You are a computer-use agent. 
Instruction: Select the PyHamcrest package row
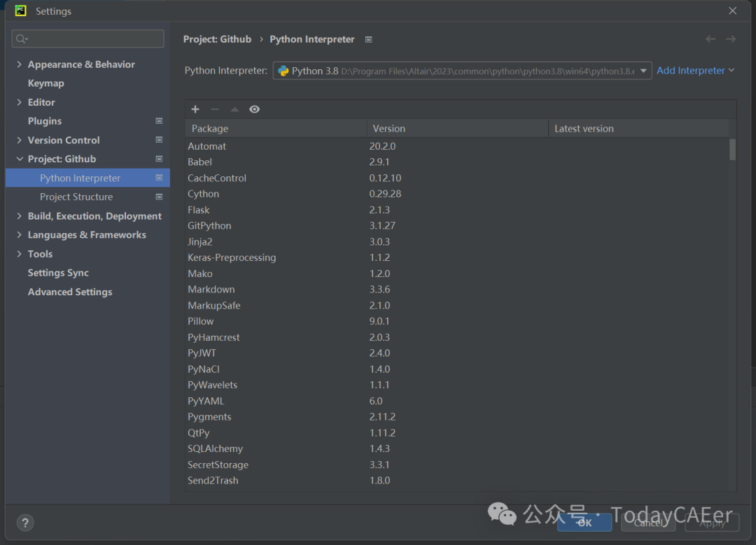click(x=457, y=337)
